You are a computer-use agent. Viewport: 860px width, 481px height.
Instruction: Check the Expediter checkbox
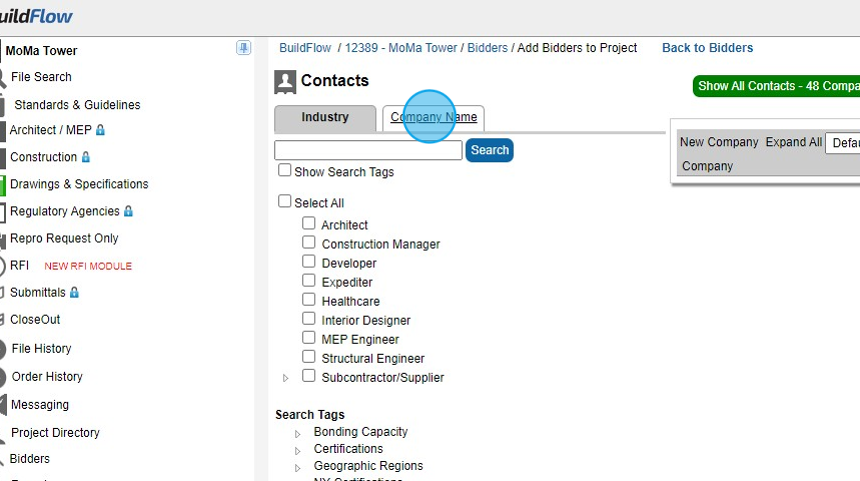tap(309, 281)
